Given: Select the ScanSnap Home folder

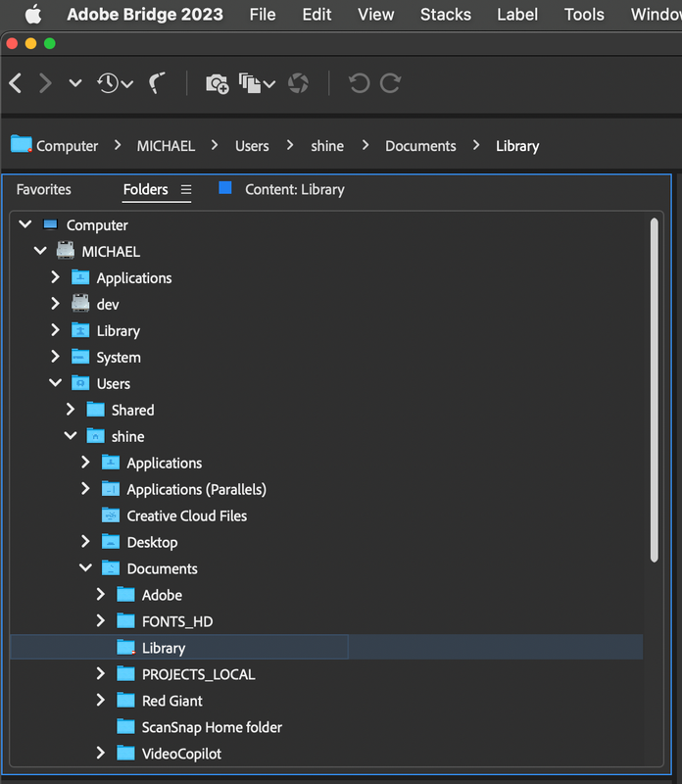Looking at the screenshot, I should (x=212, y=727).
